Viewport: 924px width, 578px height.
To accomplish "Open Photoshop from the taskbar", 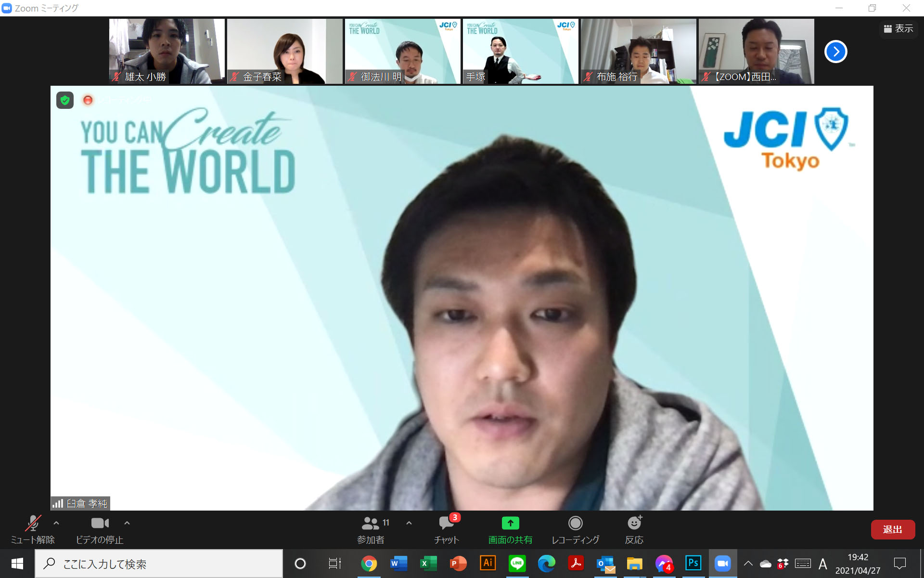I will click(x=693, y=563).
